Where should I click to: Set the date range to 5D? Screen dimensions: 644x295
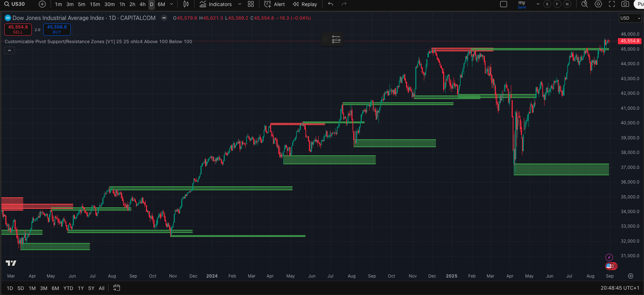(x=21, y=288)
